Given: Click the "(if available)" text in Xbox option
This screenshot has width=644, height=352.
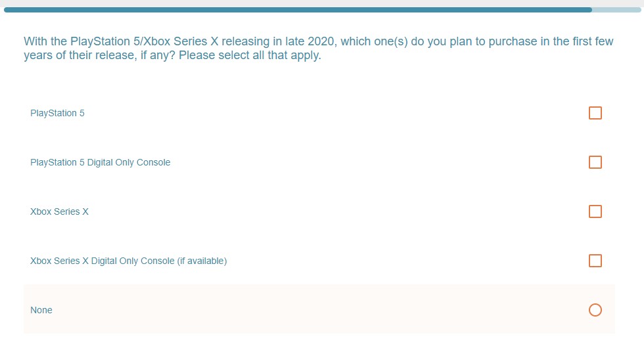Looking at the screenshot, I should click(x=202, y=261).
